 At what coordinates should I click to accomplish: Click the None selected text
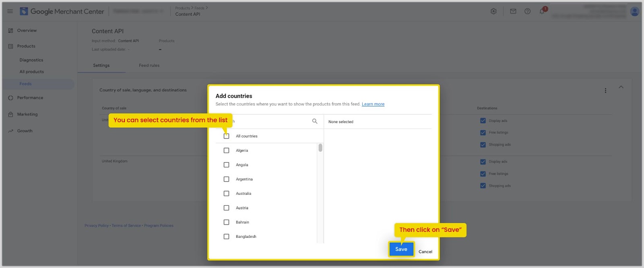[341, 122]
